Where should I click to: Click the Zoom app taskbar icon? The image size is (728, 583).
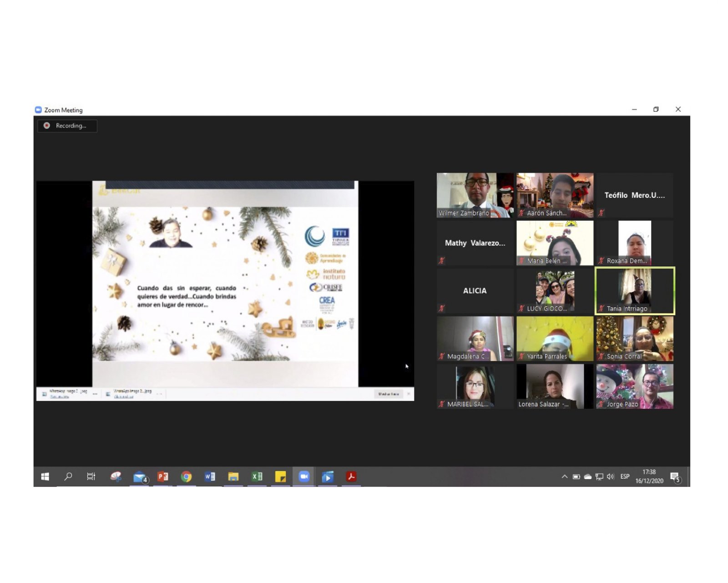tap(304, 477)
